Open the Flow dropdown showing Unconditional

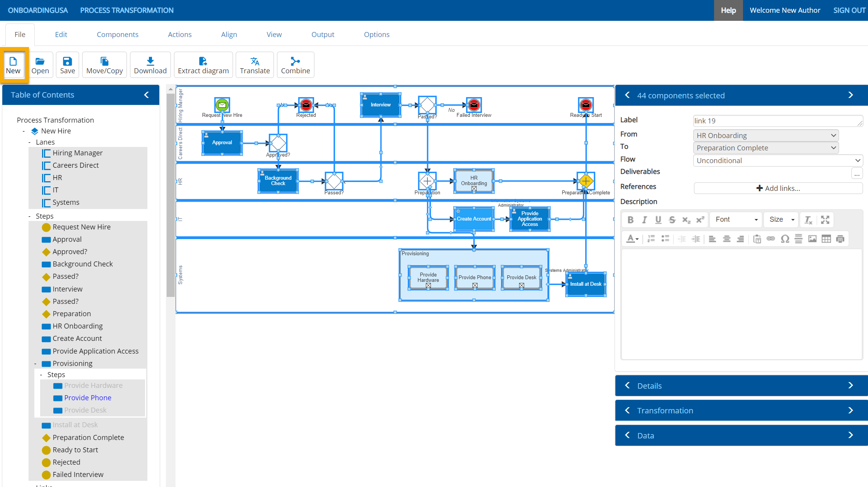778,160
